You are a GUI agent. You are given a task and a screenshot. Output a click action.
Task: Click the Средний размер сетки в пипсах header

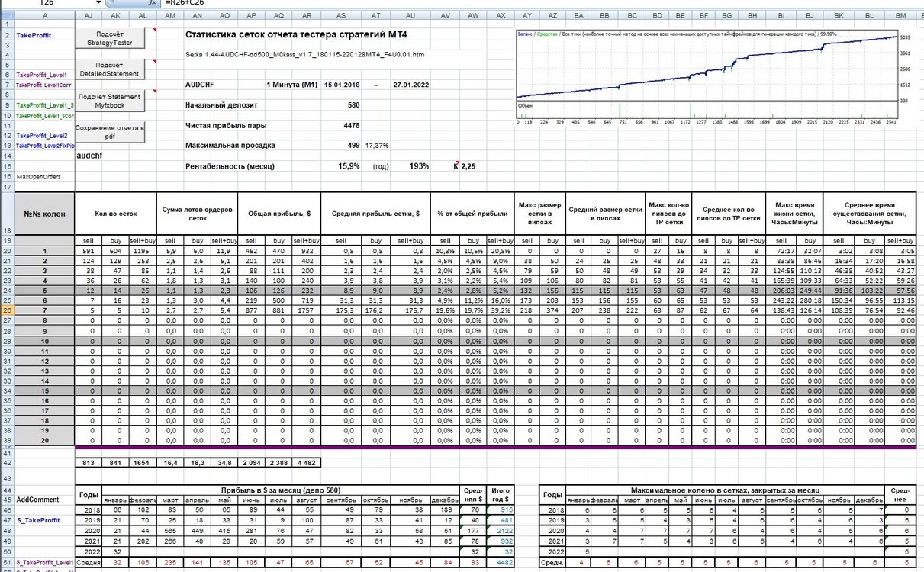click(x=606, y=214)
